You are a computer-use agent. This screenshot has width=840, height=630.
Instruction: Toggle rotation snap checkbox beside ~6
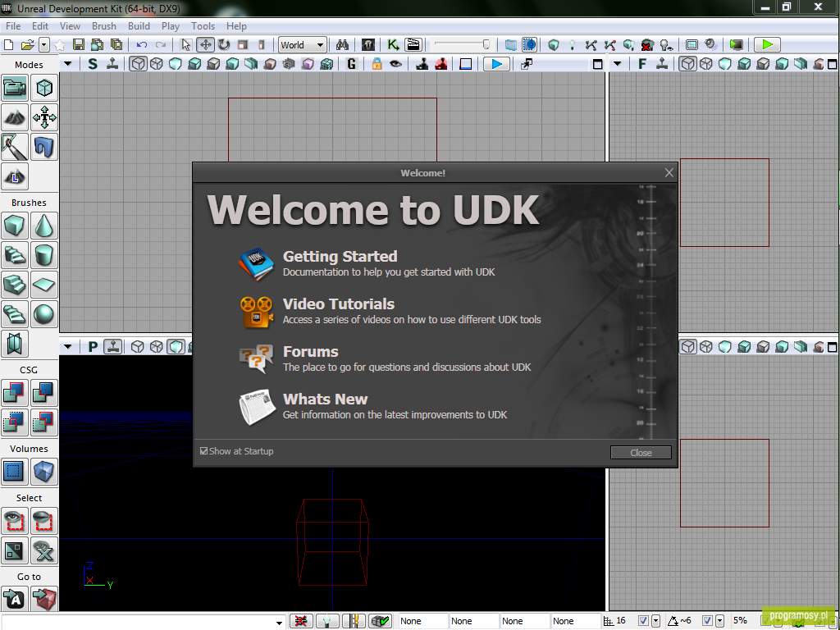pyautogui.click(x=707, y=621)
